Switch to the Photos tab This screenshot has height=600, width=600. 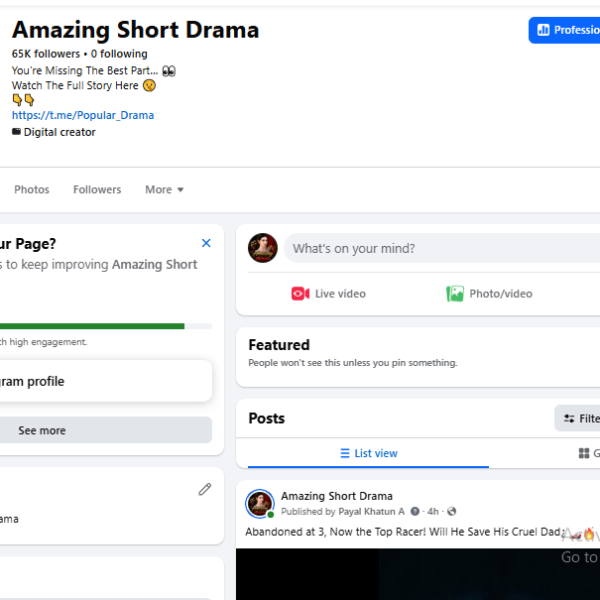32,189
